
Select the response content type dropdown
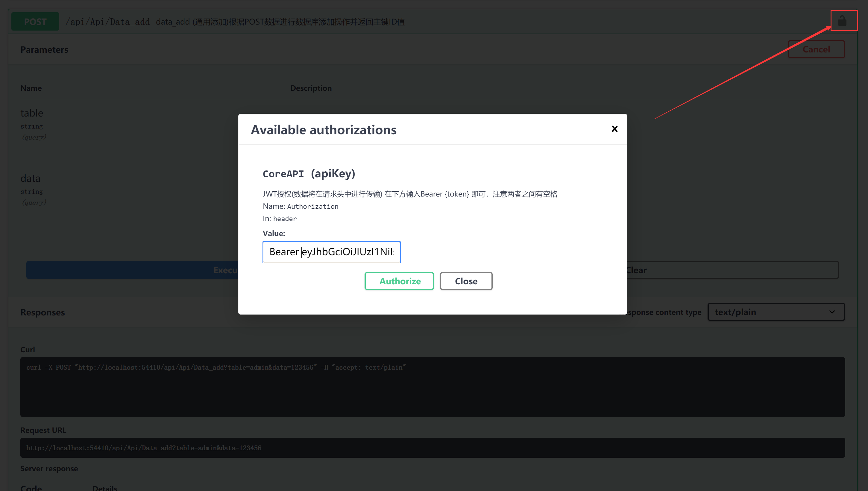click(775, 312)
